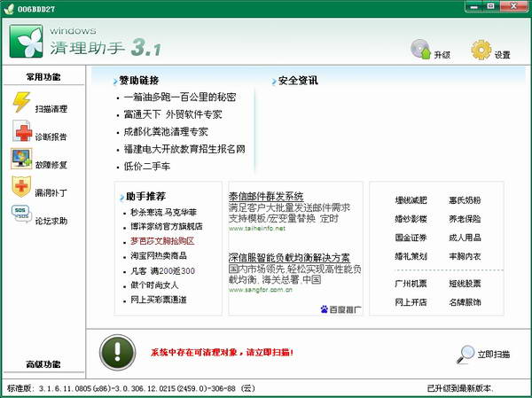Viewport: 532px width, 398px height.
Task: Click the 扫描清理 label
Action: [51, 109]
